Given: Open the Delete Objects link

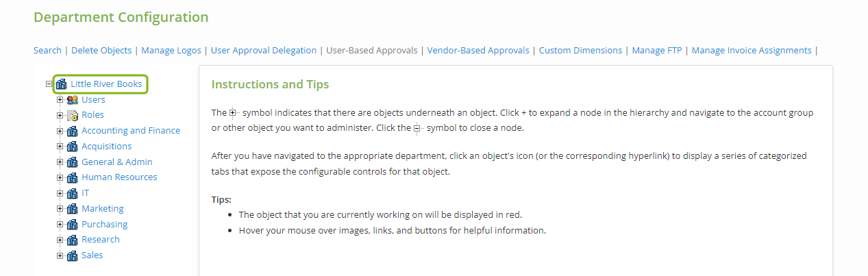Looking at the screenshot, I should (x=101, y=50).
